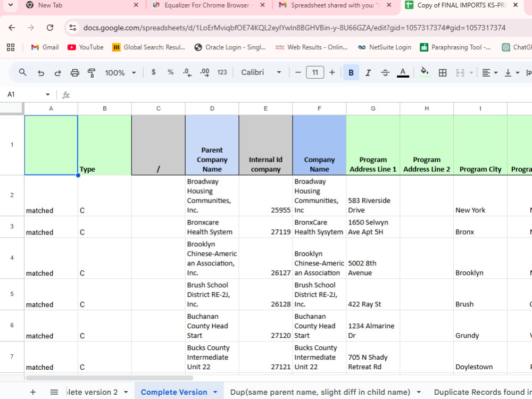Go back in the browser
The width and height of the screenshot is (532, 399).
[12, 28]
